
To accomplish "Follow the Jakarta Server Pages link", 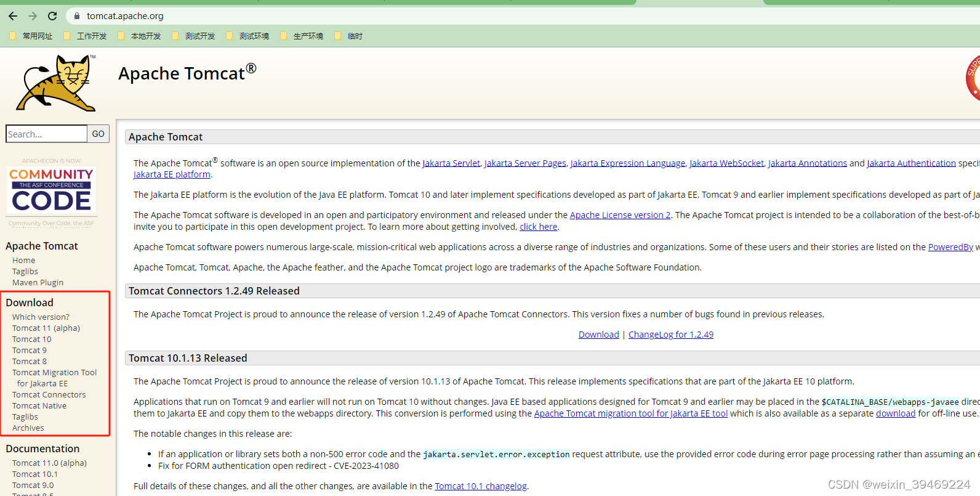I will coord(525,163).
